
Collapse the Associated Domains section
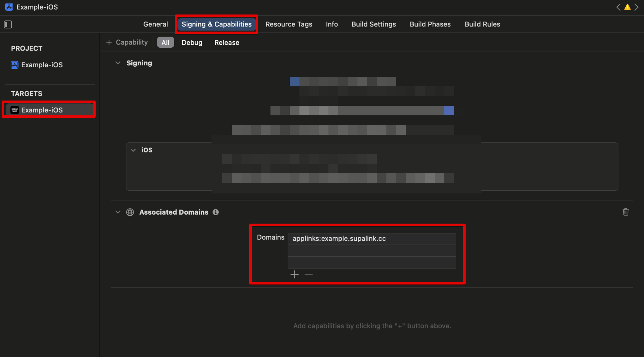point(118,212)
